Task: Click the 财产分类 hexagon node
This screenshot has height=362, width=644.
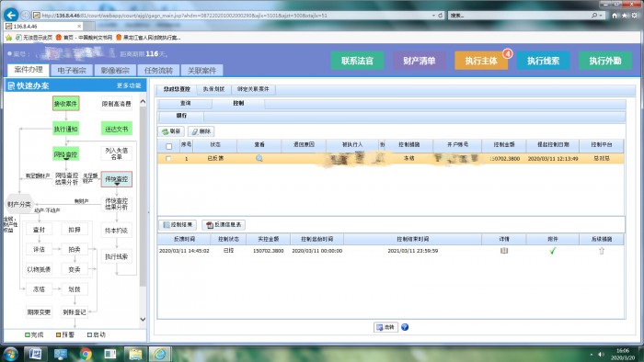Action: coord(19,204)
